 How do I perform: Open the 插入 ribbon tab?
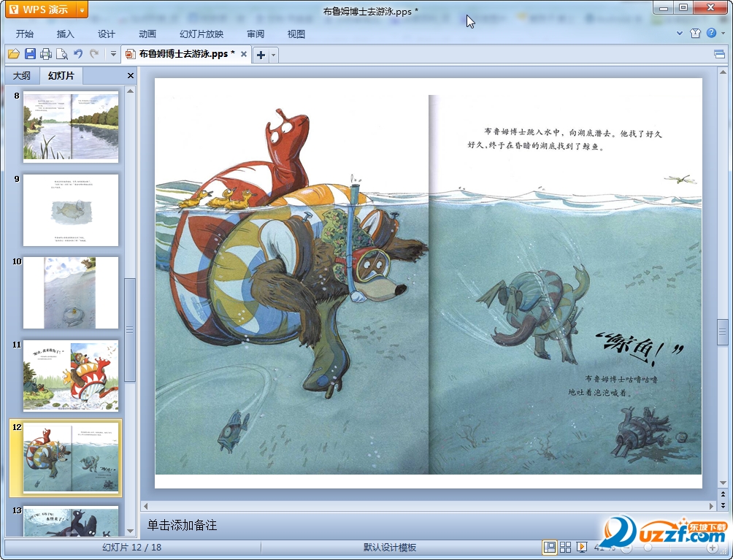[x=65, y=34]
